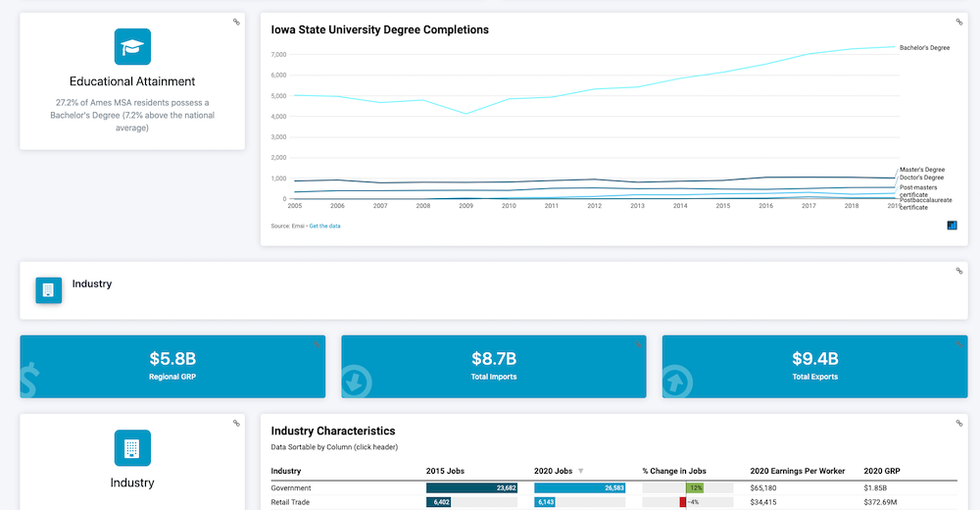Viewport: 980px width, 510px height.
Task: Click Retail Trade 2020 Jobs value 6,143
Action: pos(545,502)
